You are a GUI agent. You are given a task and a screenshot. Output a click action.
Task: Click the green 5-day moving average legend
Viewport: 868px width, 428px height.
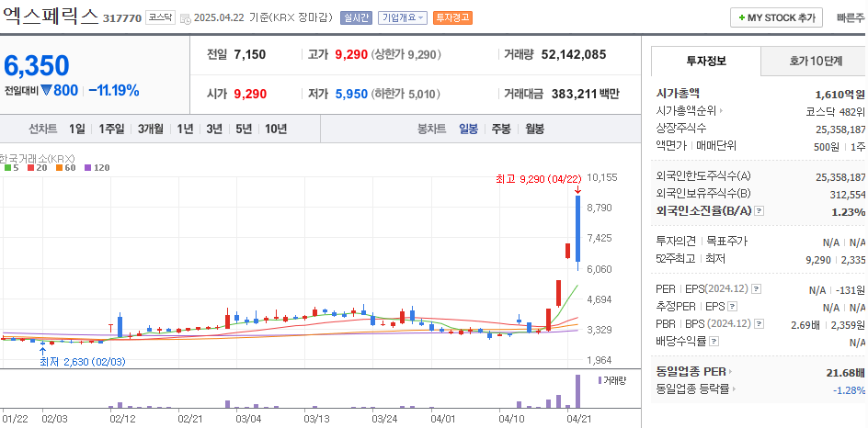tap(12, 167)
